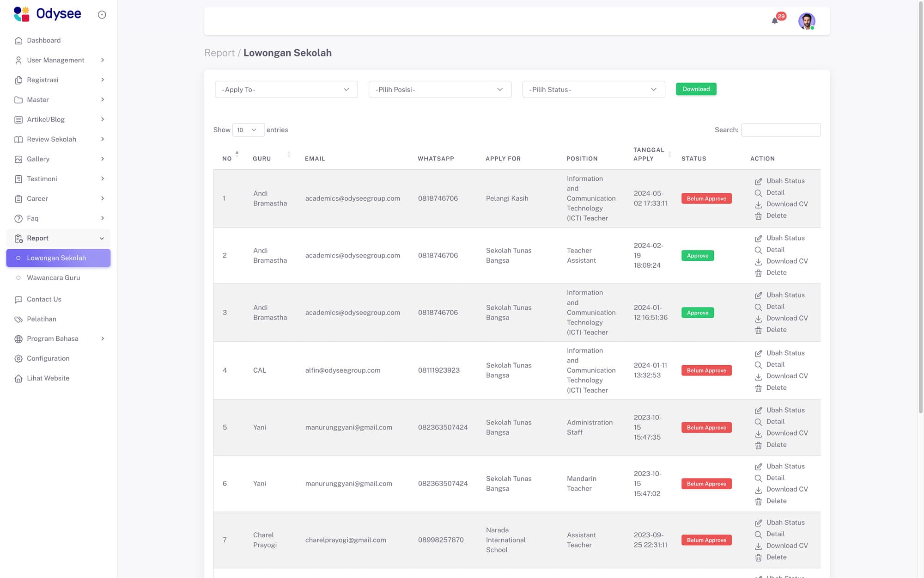Viewport: 924px width, 578px height.
Task: Click the magnifier Detail icon in row 2
Action: coord(758,250)
